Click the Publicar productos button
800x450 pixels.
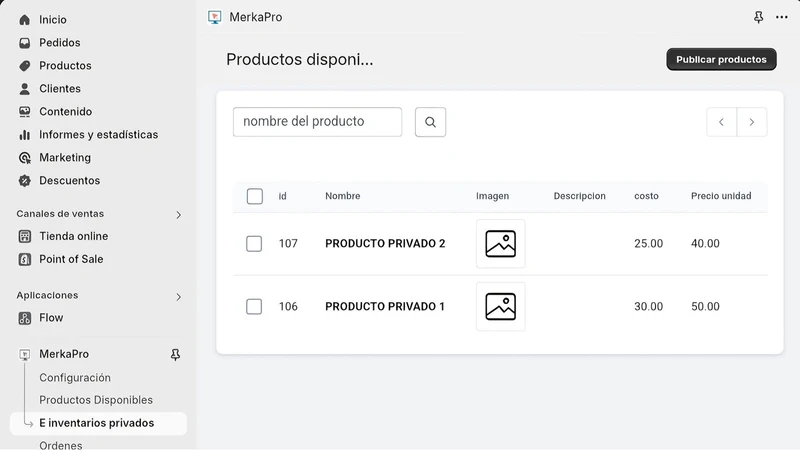[x=721, y=59]
